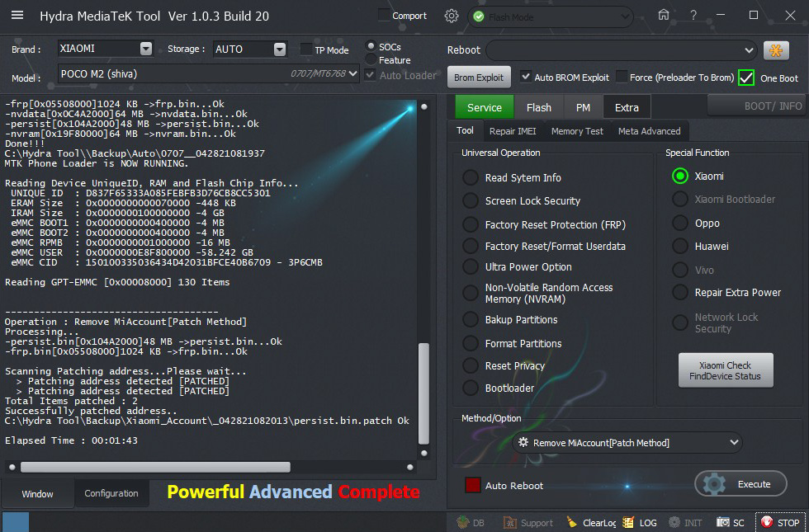Image resolution: width=809 pixels, height=532 pixels.
Task: Open help question mark icon
Action: 693,16
